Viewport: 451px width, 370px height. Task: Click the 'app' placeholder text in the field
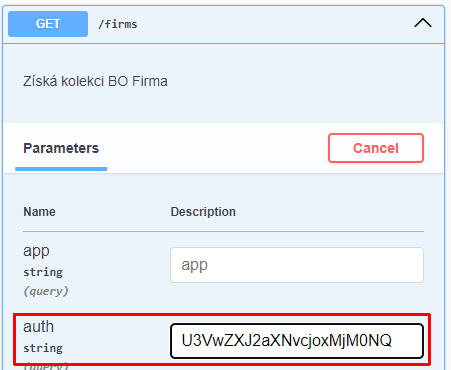coord(195,266)
